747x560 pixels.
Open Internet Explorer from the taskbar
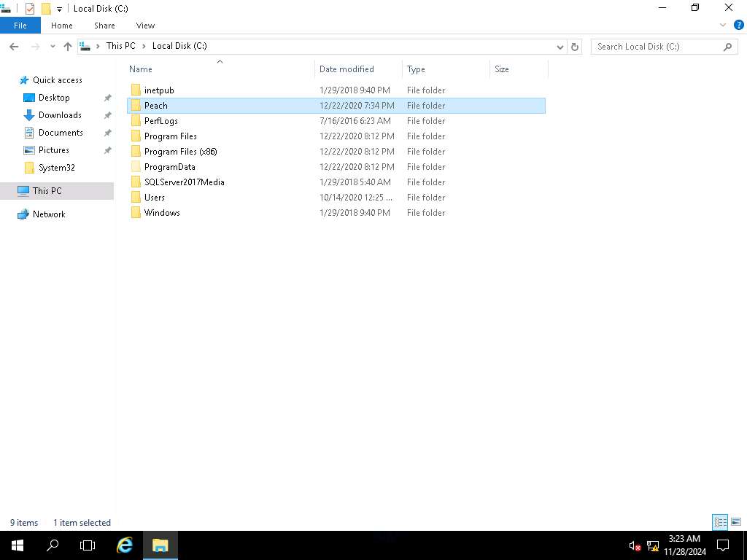[x=125, y=545]
